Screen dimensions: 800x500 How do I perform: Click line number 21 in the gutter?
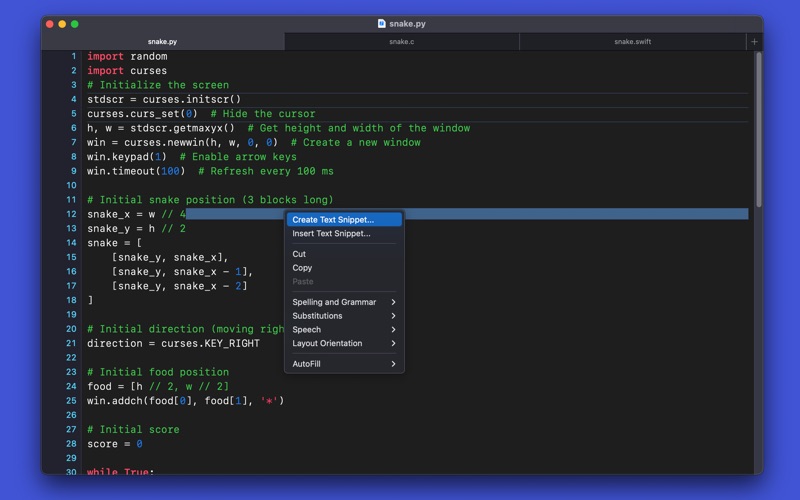[71, 343]
